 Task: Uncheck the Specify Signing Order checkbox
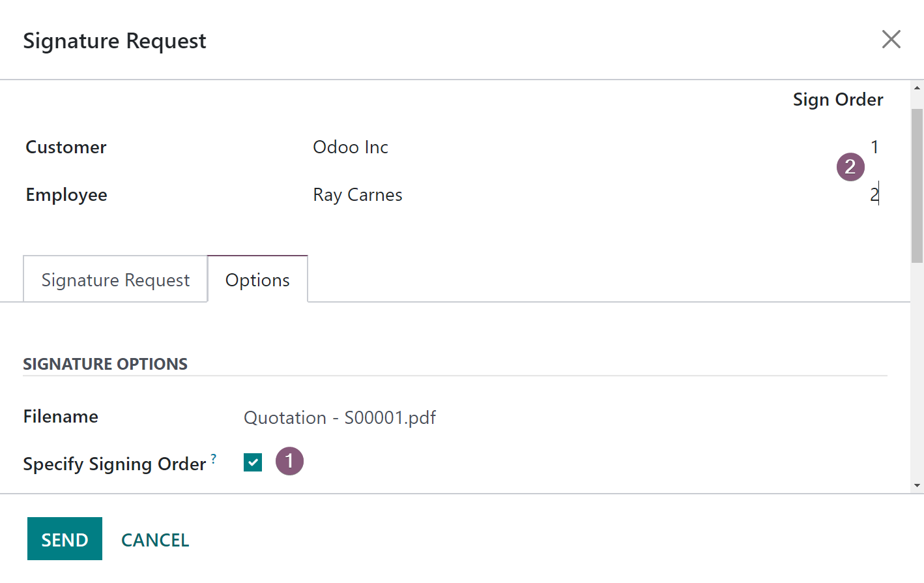click(x=253, y=462)
